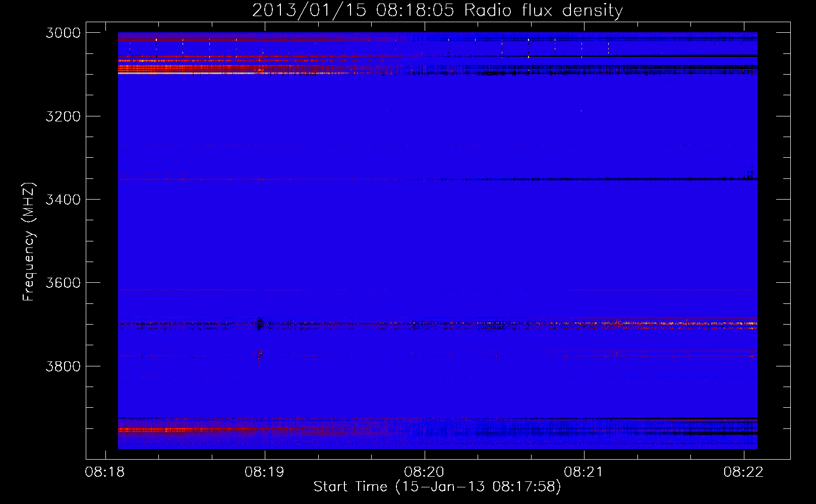Click the 3400 frequency tick label
This screenshot has width=816, height=504.
[63, 200]
